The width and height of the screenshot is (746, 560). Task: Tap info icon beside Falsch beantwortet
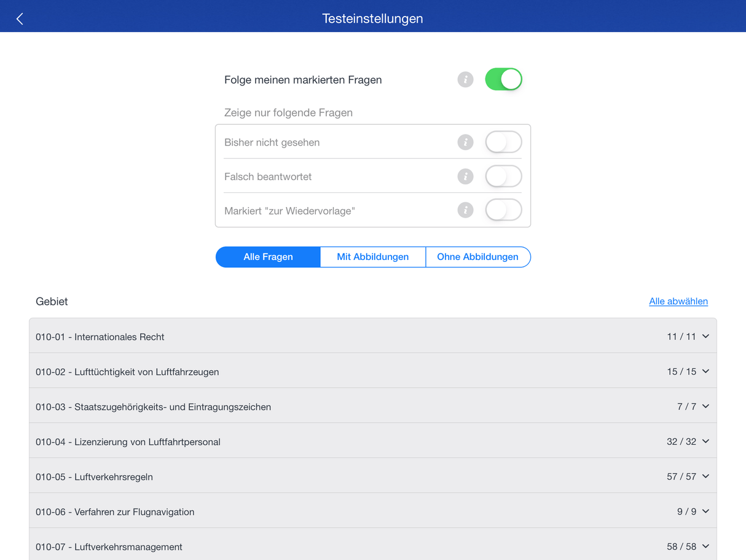coord(465,177)
